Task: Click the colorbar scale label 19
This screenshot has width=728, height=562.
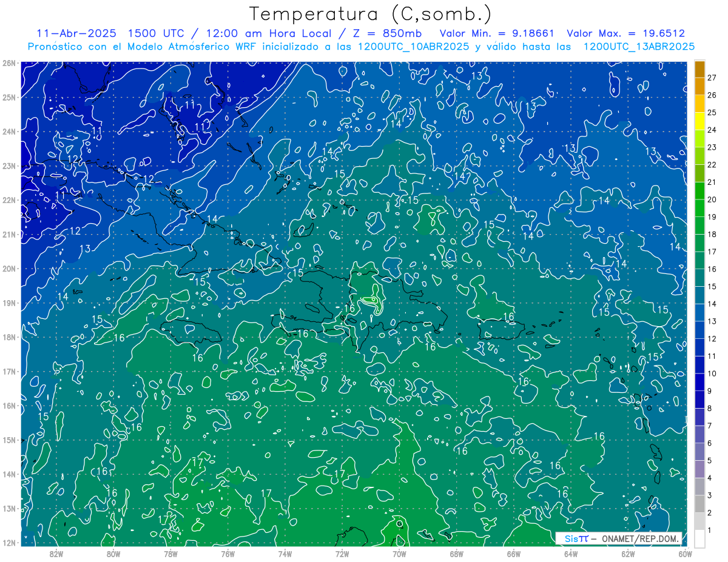Action: coord(712,216)
